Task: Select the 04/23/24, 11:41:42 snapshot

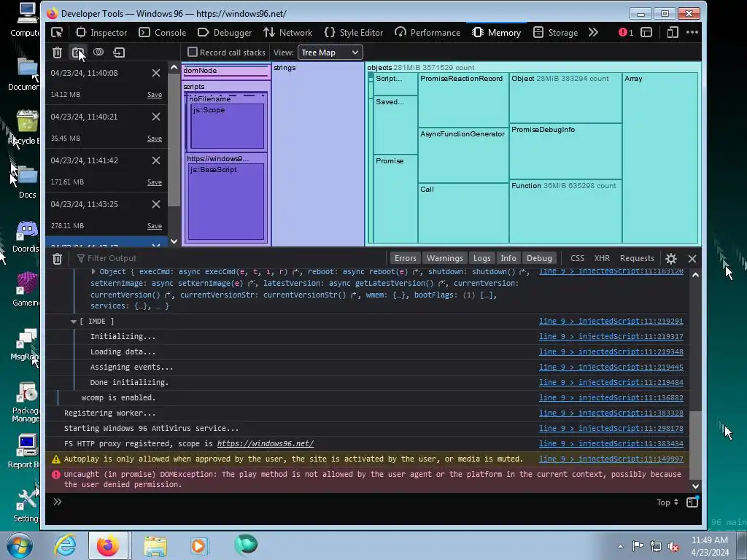Action: click(x=107, y=171)
